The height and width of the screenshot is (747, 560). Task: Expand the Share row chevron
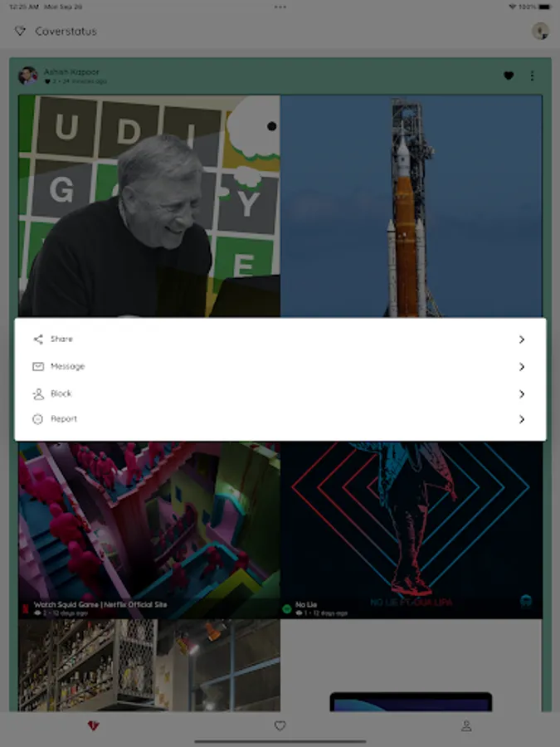(x=522, y=339)
